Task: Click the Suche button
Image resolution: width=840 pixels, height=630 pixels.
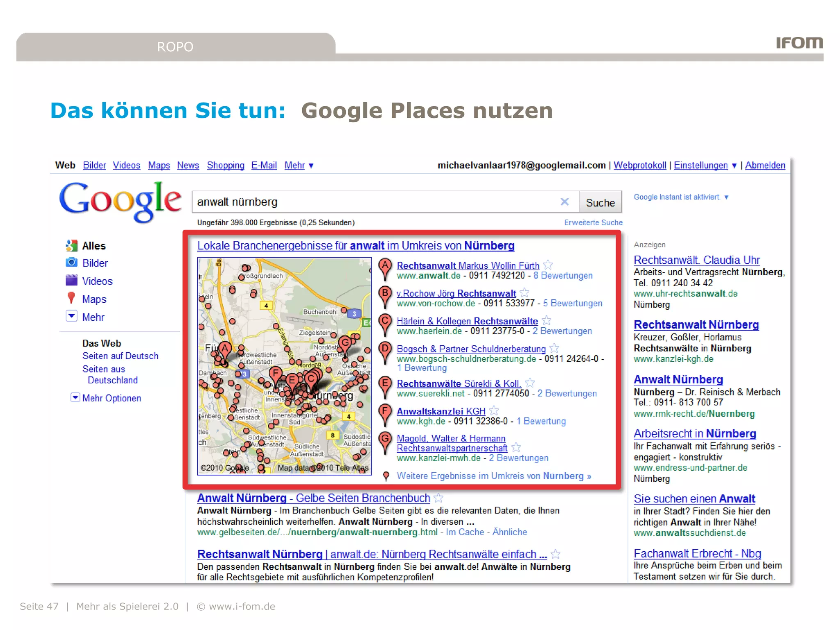Action: 600,202
